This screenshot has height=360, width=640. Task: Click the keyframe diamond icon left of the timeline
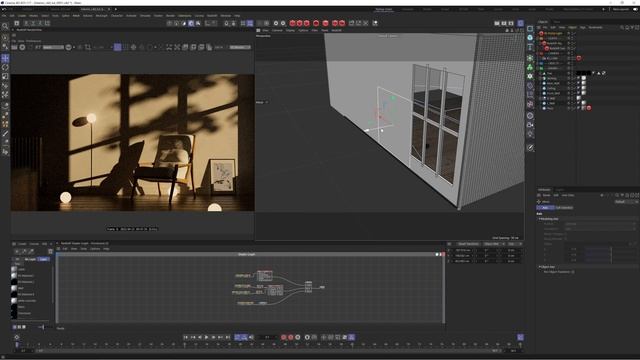coord(17,337)
